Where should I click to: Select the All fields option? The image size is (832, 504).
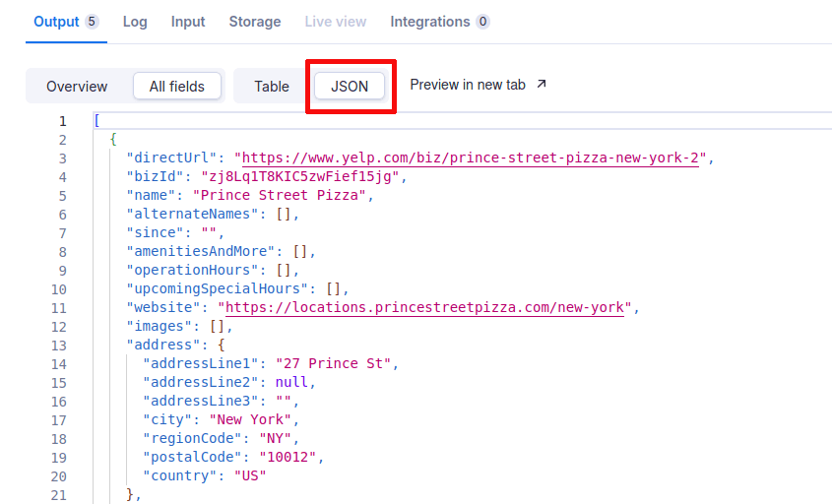coord(176,87)
